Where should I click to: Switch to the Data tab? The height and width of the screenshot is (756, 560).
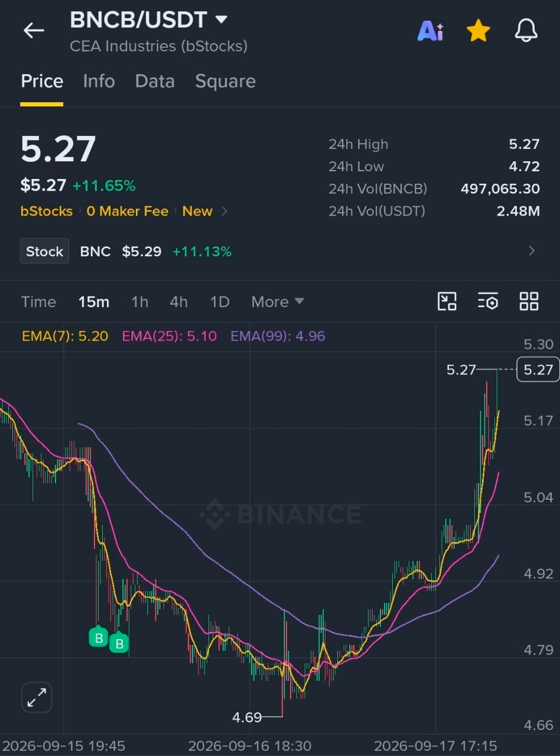click(155, 81)
